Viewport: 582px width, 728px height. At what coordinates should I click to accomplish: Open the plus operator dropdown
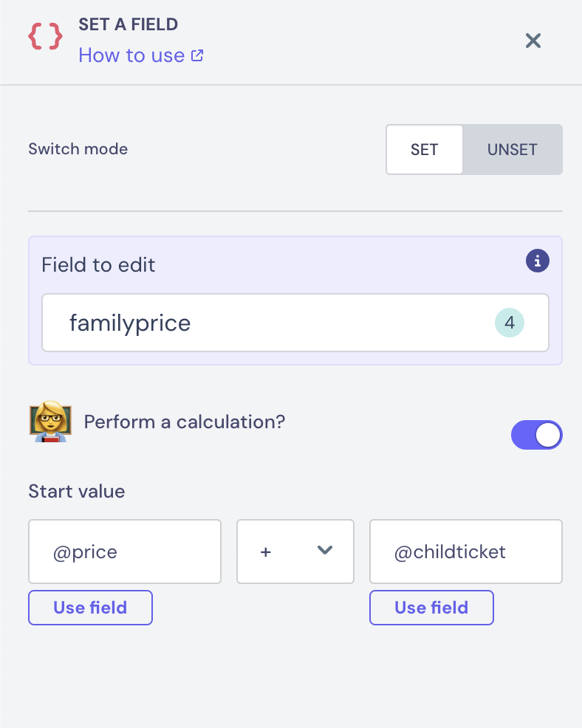point(295,552)
